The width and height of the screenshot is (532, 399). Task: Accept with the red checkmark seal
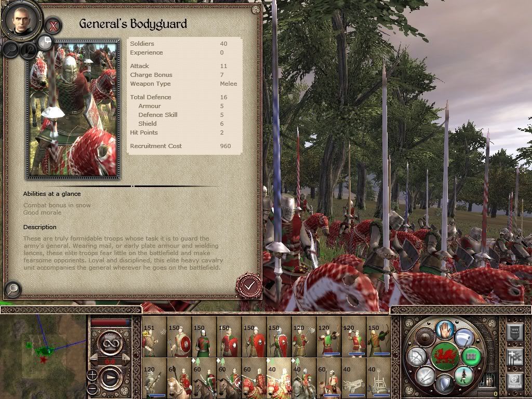(x=249, y=286)
